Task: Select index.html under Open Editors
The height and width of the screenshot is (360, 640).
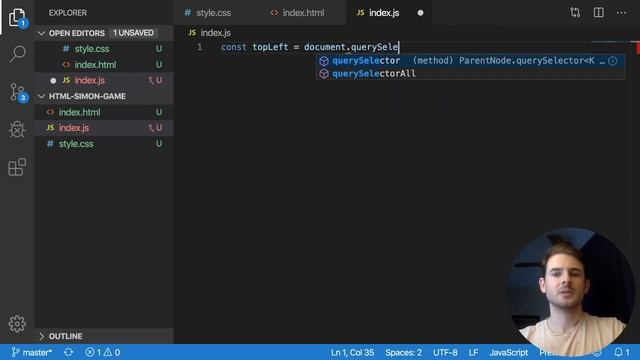Action: tap(104, 65)
